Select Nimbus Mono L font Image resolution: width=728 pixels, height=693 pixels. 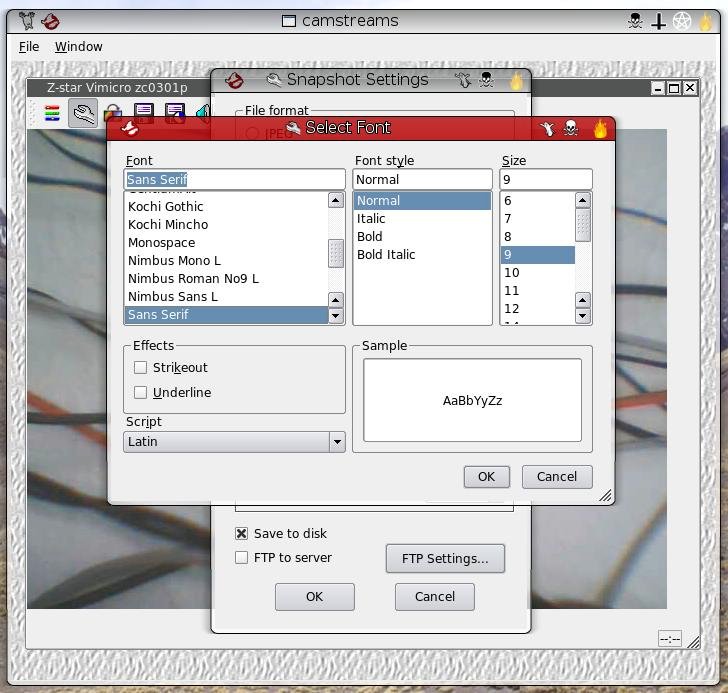(226, 261)
